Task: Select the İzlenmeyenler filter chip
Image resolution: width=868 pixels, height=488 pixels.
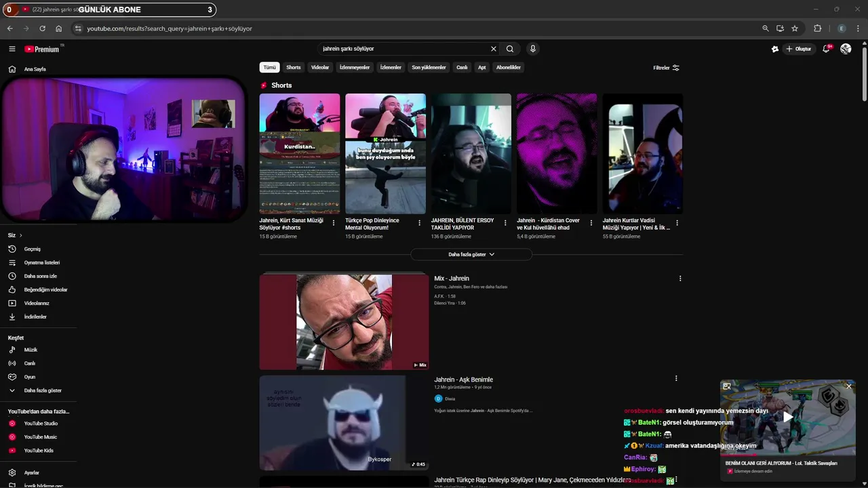Action: [355, 67]
